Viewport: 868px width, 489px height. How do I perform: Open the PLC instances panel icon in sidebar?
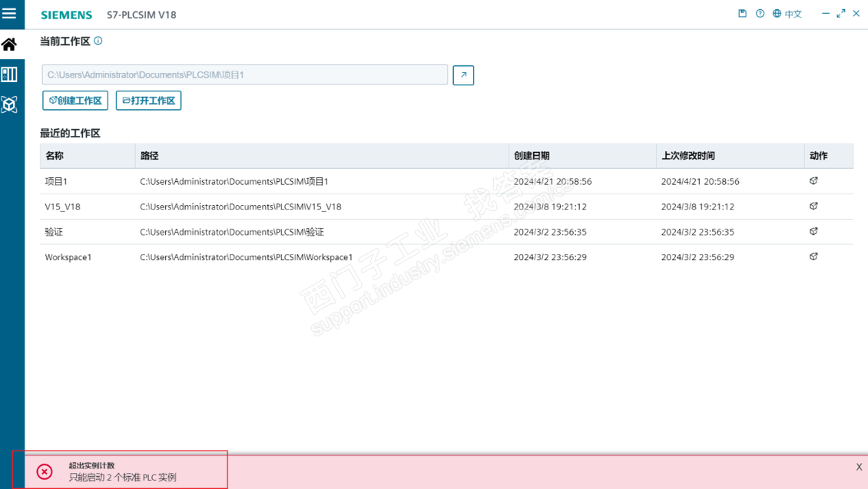9,74
